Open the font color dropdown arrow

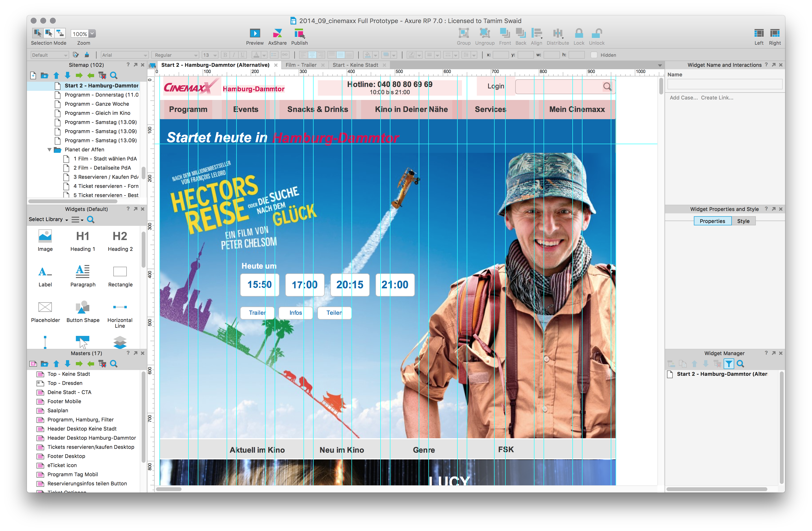click(x=264, y=55)
